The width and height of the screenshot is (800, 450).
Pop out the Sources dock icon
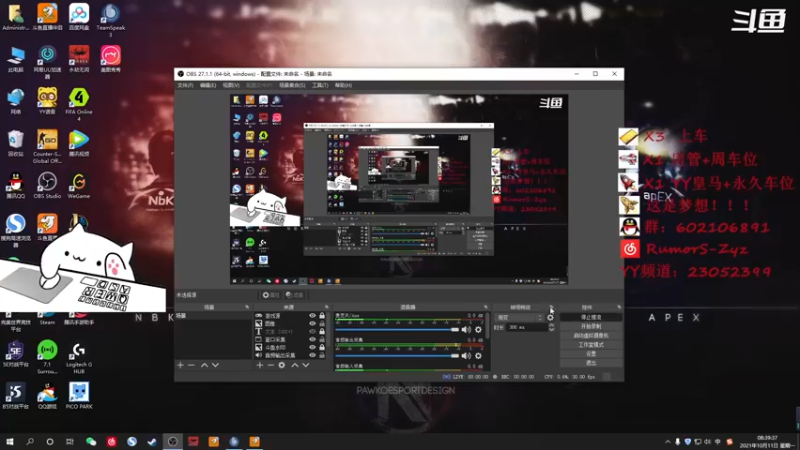[x=327, y=307]
